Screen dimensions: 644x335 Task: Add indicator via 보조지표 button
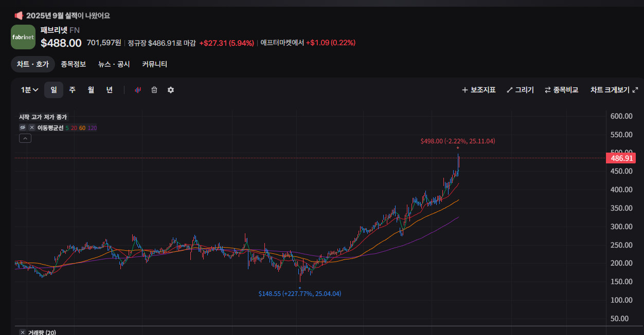478,90
